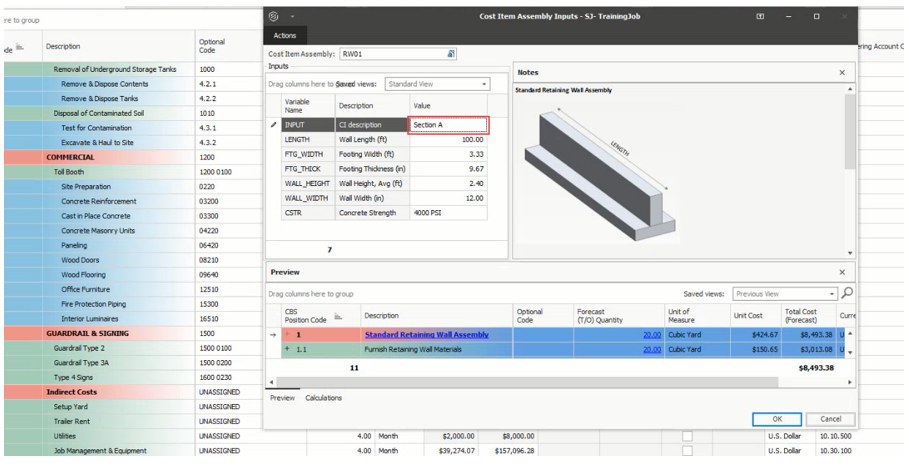Click the ribbon display options icon in title bar

pos(760,17)
